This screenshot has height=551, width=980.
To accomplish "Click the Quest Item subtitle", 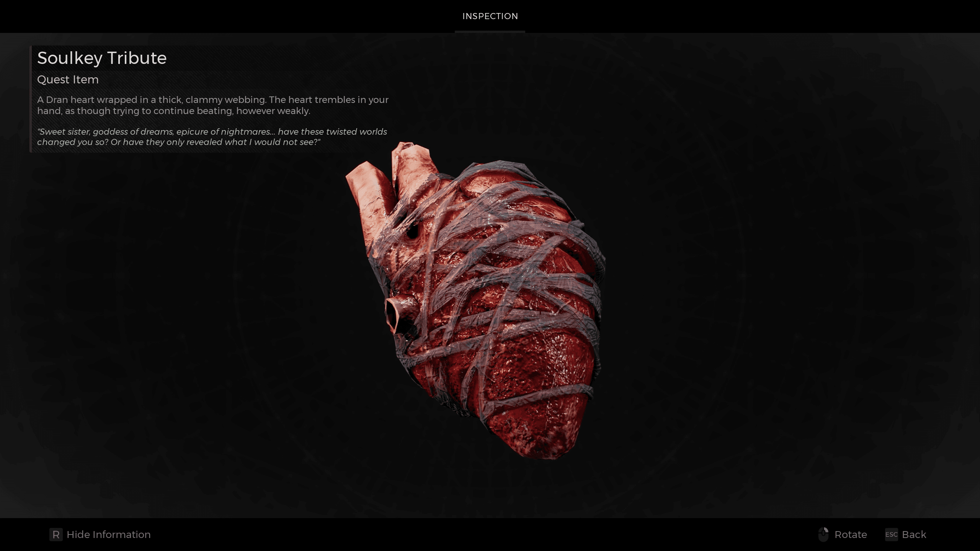I will click(68, 80).
